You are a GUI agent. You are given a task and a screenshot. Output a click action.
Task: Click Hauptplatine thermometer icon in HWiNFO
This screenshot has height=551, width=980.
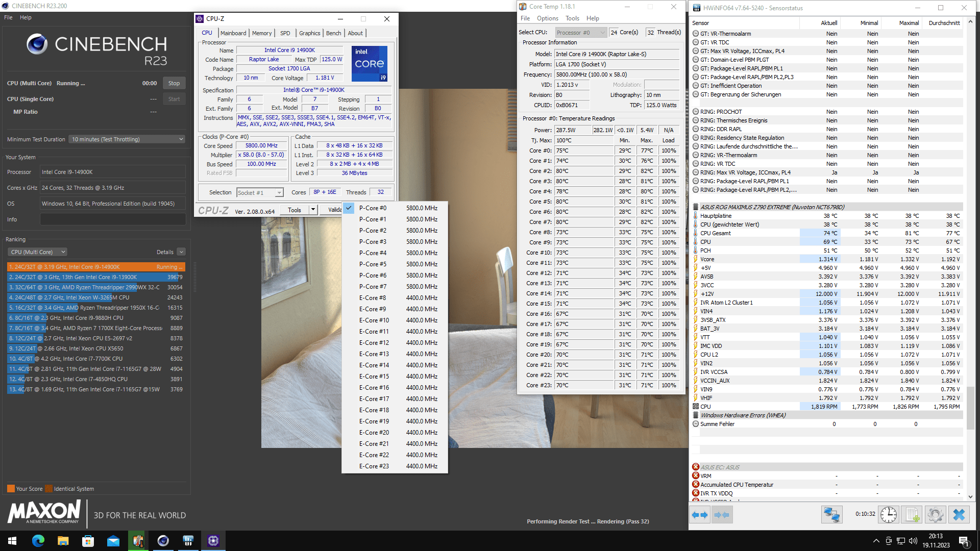click(695, 216)
